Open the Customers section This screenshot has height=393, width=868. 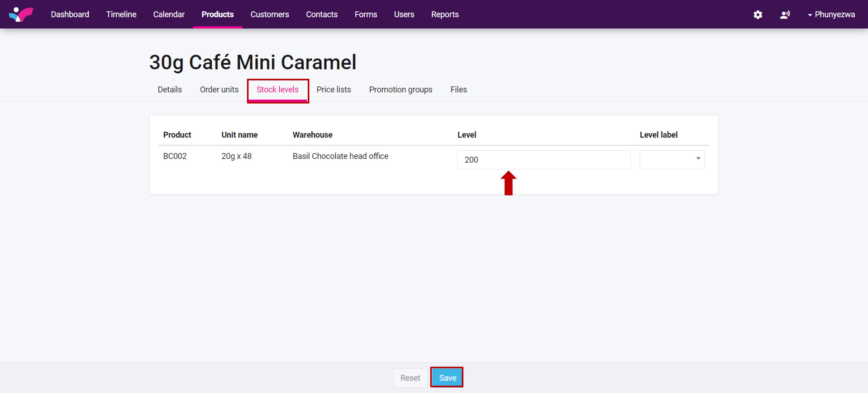click(269, 14)
